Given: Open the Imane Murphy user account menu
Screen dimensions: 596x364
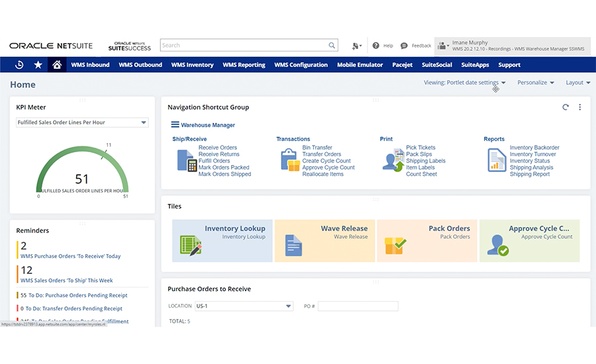Looking at the screenshot, I should pos(513,46).
